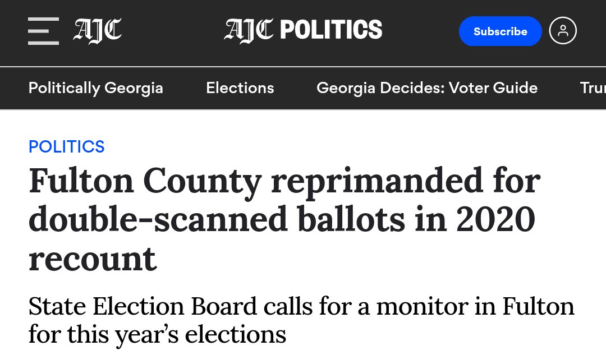606x364 pixels.
Task: Click the word POLITICS in the center logo
Action: [331, 30]
